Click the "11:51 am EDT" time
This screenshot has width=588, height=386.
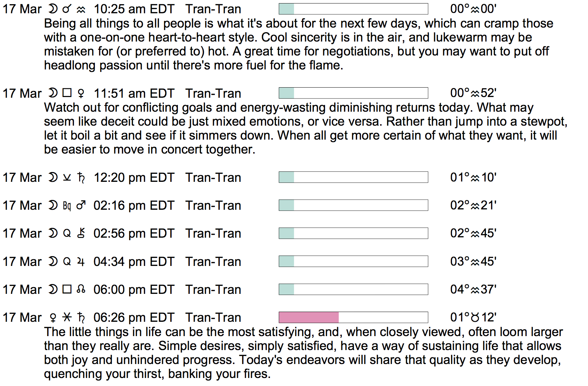point(134,94)
